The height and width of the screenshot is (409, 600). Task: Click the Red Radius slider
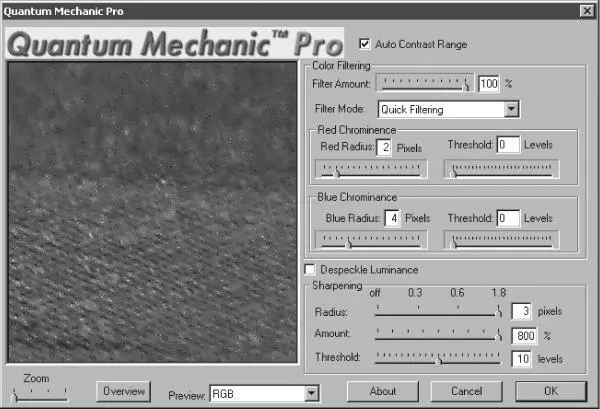(x=370, y=169)
